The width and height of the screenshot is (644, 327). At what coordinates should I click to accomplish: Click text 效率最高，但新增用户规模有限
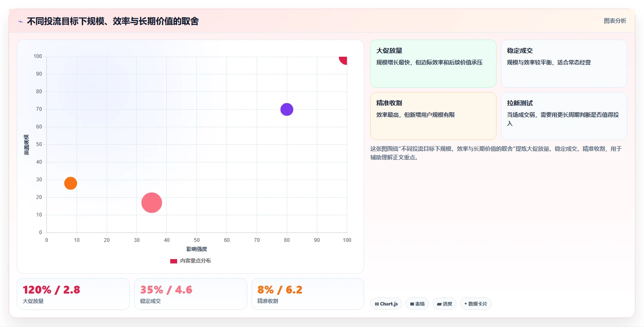(x=415, y=115)
